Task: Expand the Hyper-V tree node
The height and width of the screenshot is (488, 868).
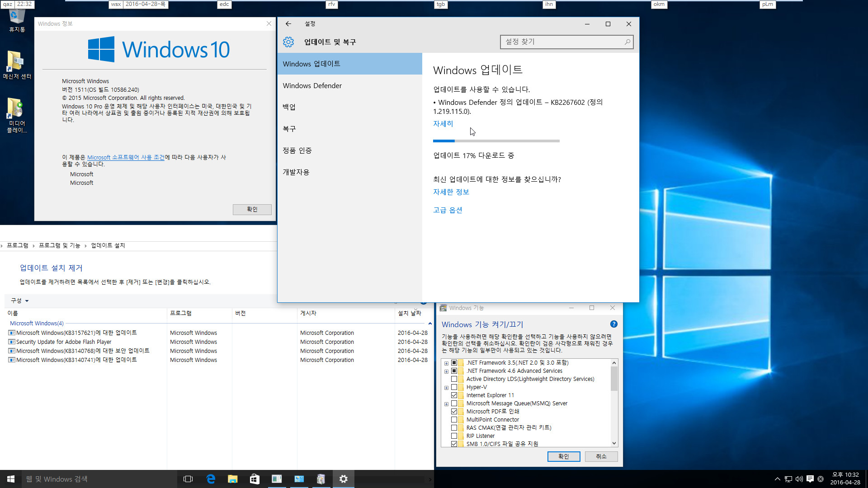Action: [x=446, y=388]
